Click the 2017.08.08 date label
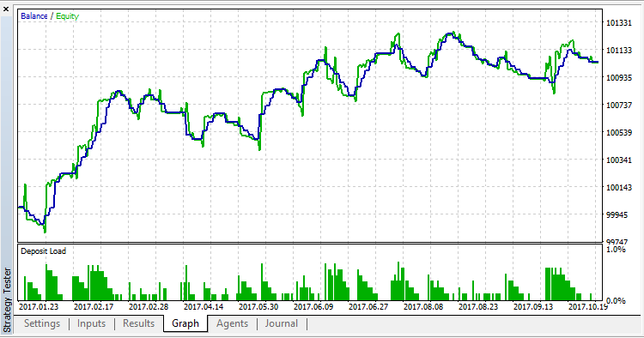Viewport: 644px width, 338px height. pos(423,307)
